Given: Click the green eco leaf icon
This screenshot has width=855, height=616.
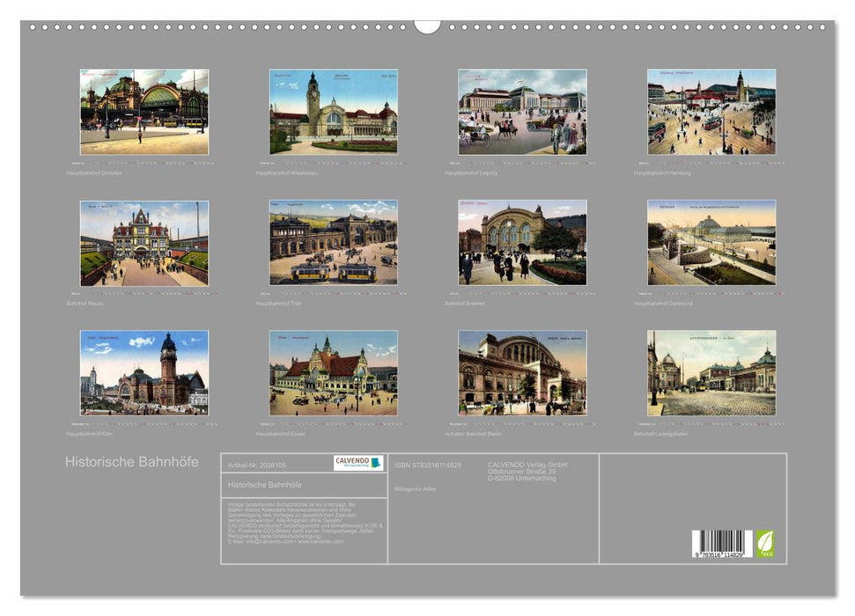Looking at the screenshot, I should (x=765, y=543).
